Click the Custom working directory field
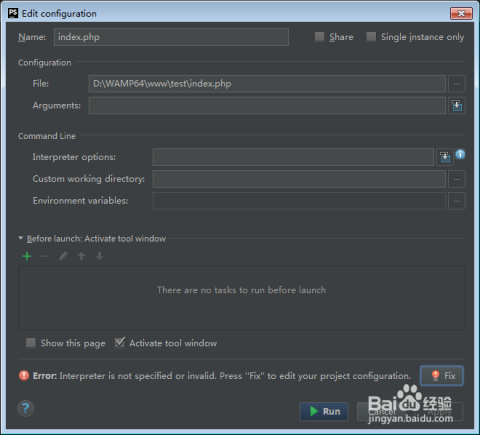The height and width of the screenshot is (435, 480). coord(299,179)
